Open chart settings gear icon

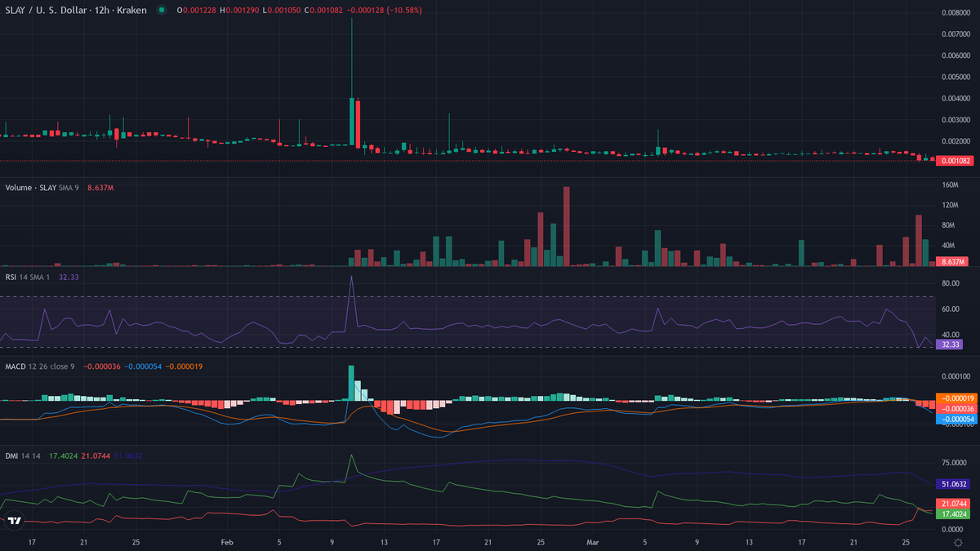click(x=957, y=541)
